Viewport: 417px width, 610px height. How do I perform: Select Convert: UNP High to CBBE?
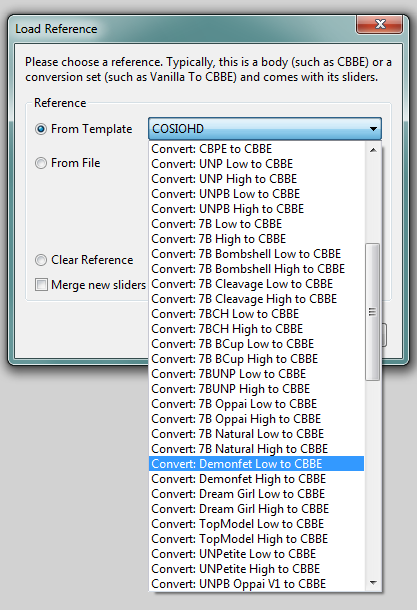tap(256, 179)
